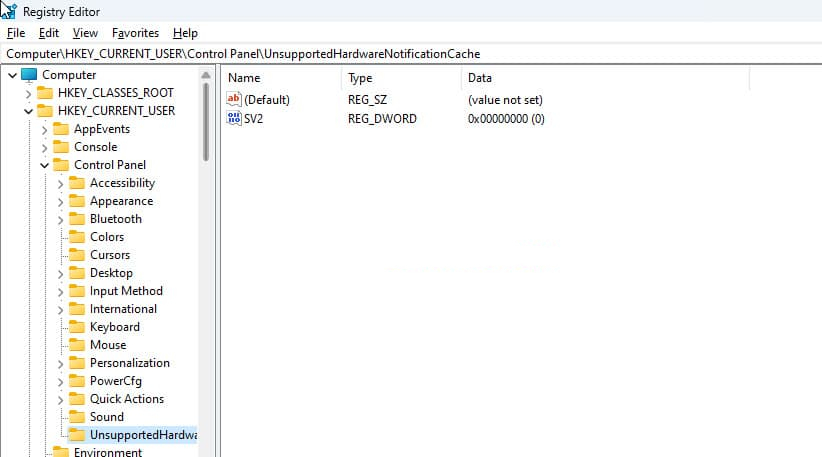The width and height of the screenshot is (822, 457).
Task: Expand the Accessibility key
Action: (x=61, y=183)
